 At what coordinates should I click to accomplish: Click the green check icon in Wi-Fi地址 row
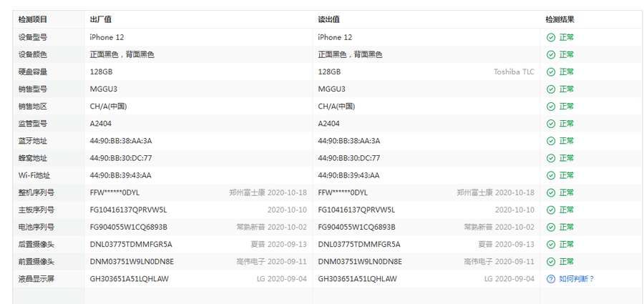pos(551,175)
